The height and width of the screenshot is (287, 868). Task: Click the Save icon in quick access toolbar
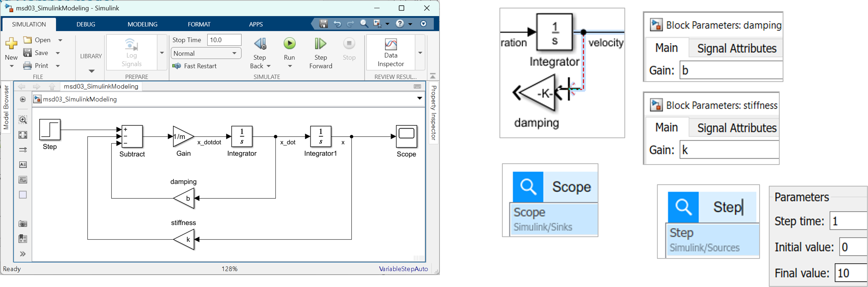click(x=324, y=24)
